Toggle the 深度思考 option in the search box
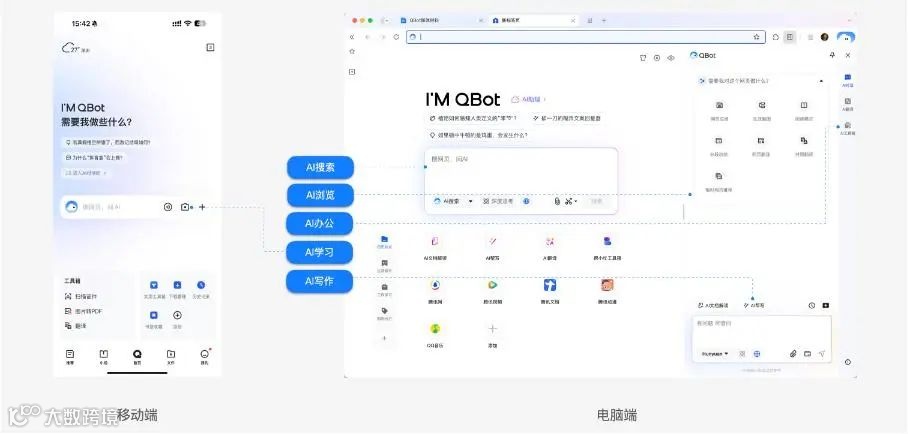 (498, 201)
